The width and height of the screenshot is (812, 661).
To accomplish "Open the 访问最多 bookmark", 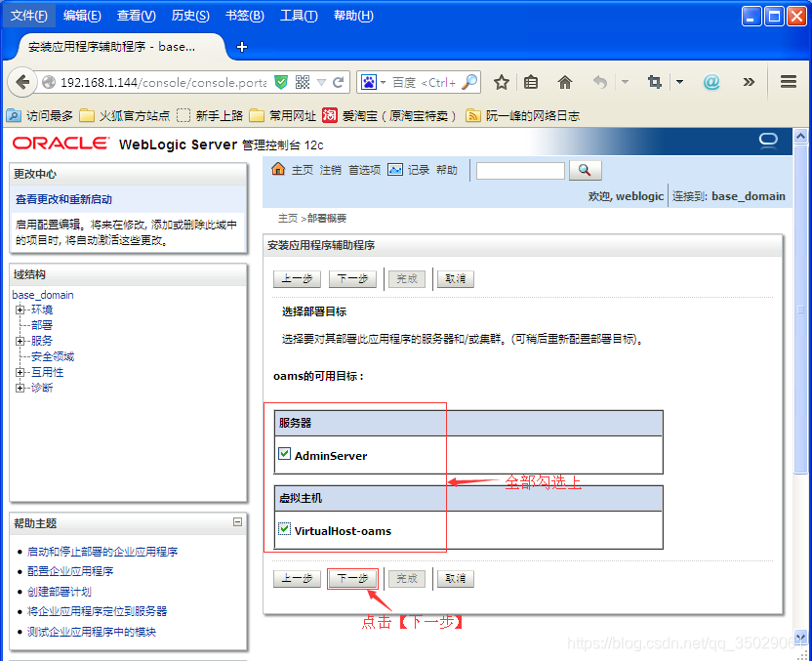I will pos(40,115).
